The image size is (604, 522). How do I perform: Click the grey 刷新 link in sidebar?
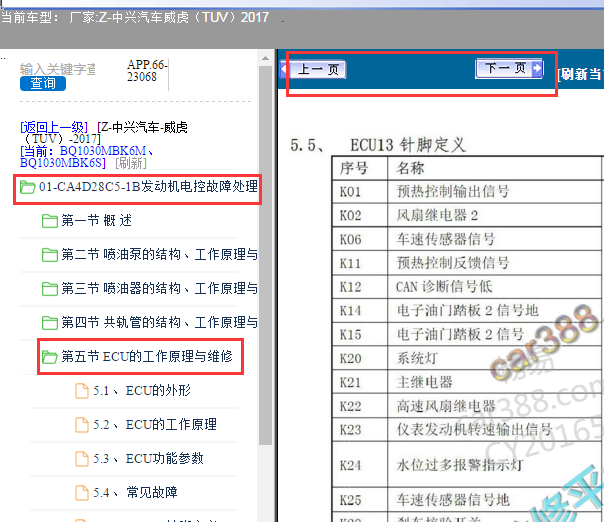(131, 163)
